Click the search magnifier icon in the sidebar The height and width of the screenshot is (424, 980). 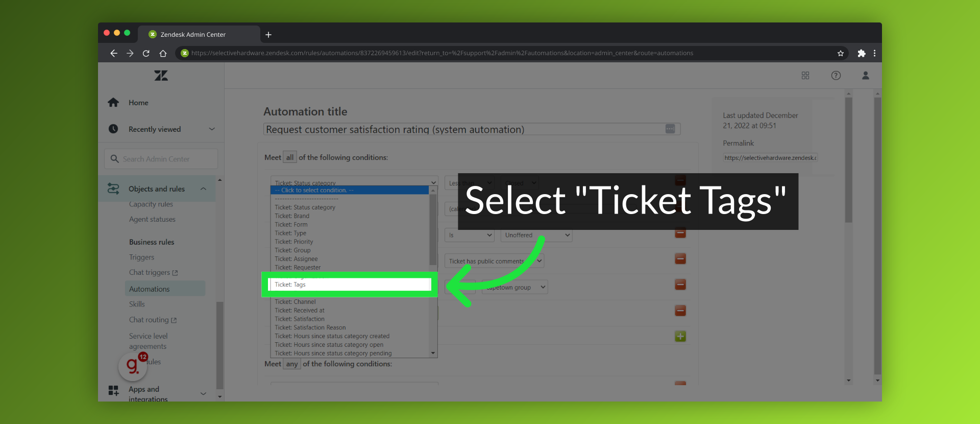115,159
